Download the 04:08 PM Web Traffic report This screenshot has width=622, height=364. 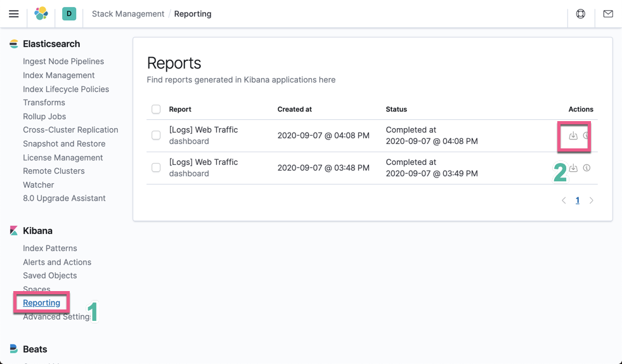(x=573, y=136)
